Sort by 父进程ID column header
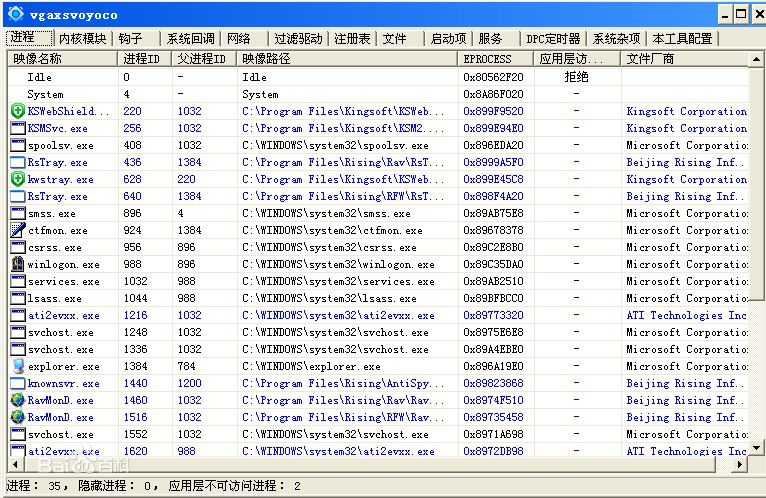Image resolution: width=766 pixels, height=498 pixels. [x=204, y=59]
